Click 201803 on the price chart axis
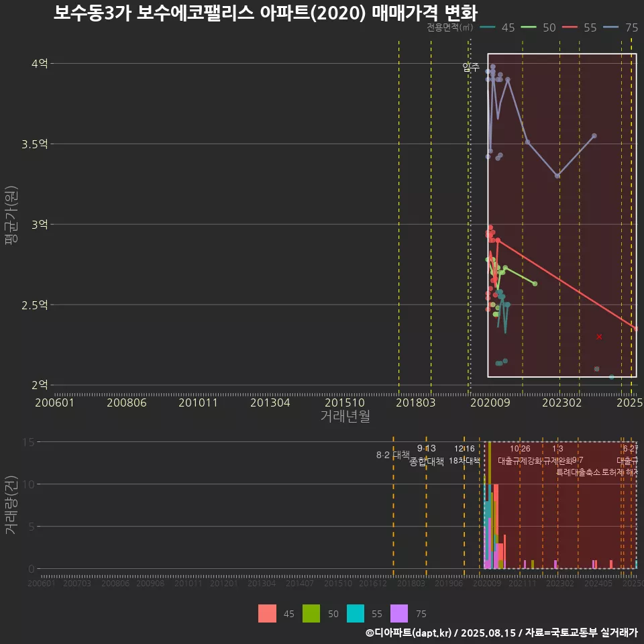The image size is (644, 644). [x=416, y=402]
